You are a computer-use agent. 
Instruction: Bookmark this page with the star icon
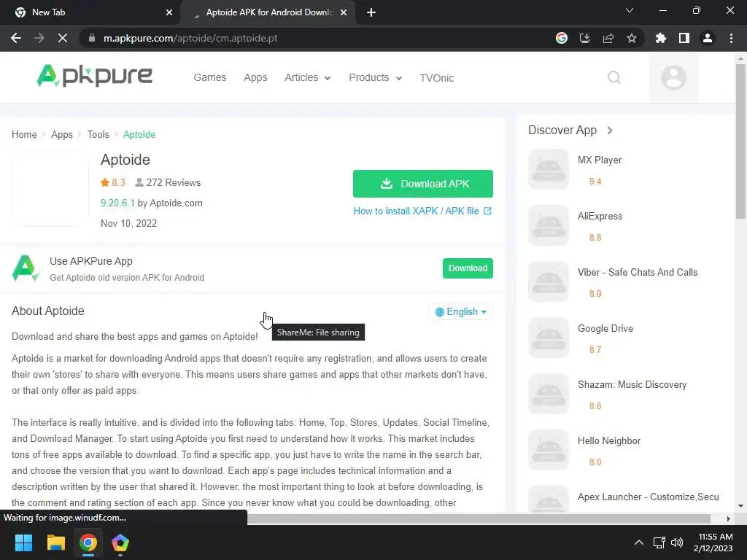[632, 38]
